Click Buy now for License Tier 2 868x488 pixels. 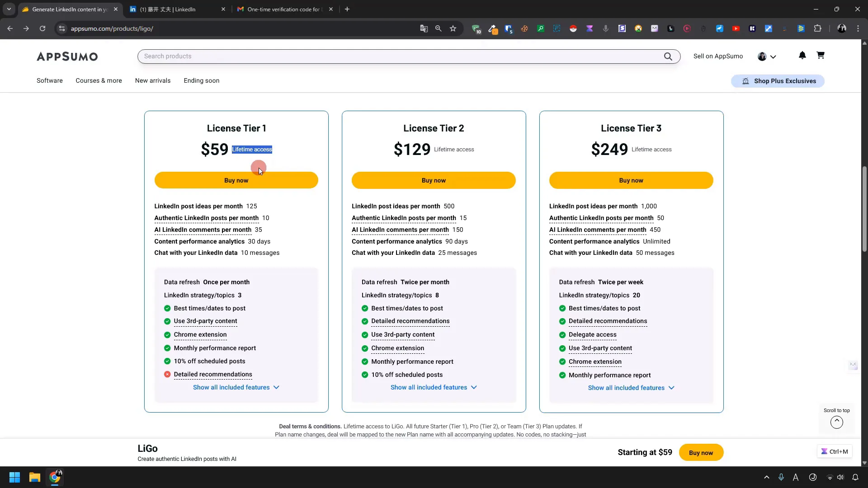[434, 180]
